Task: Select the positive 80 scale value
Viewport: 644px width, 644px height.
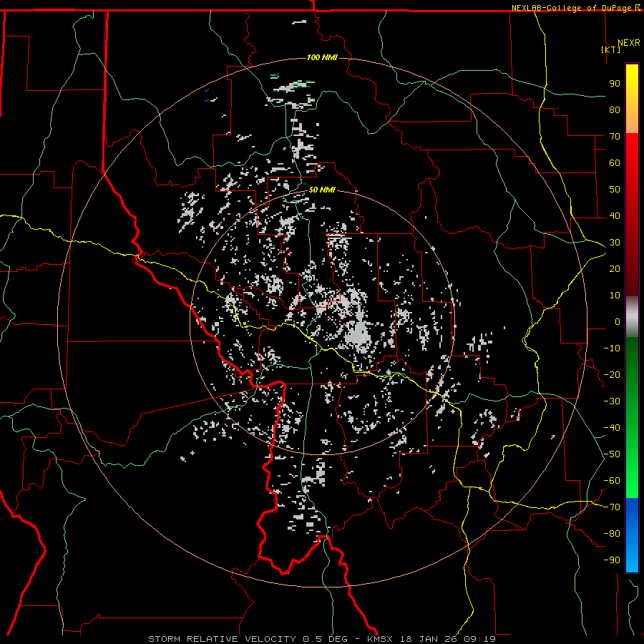Action: [615, 109]
